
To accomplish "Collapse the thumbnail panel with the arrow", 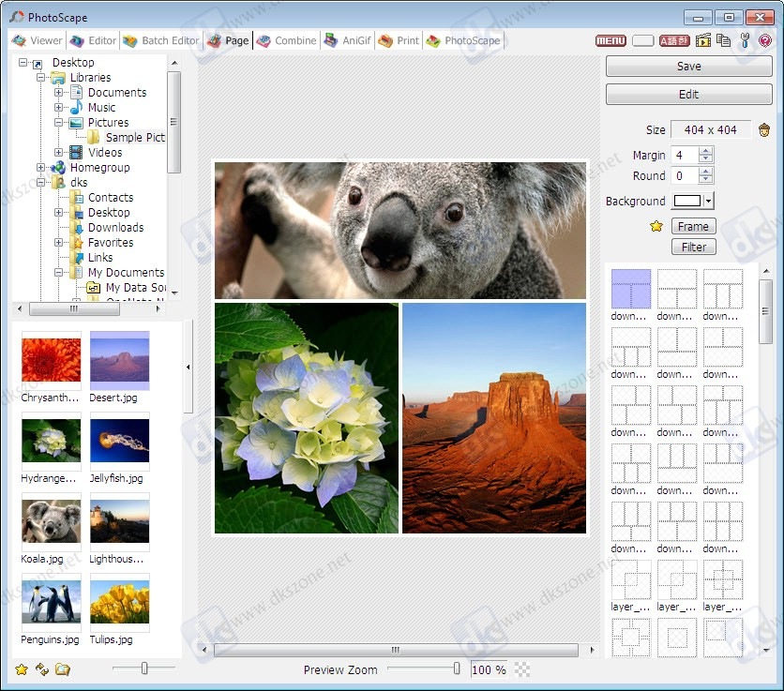I will tap(188, 367).
